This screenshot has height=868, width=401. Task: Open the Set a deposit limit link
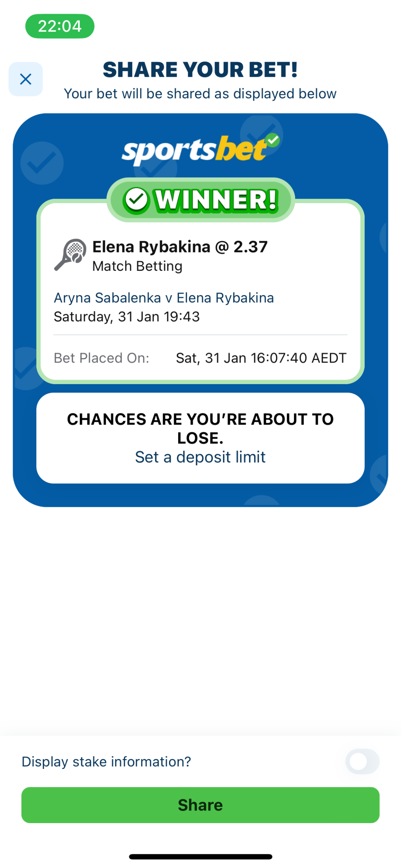200,457
